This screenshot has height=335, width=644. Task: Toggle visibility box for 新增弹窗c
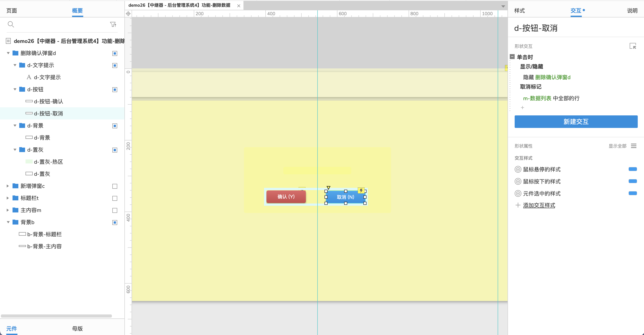[115, 186]
